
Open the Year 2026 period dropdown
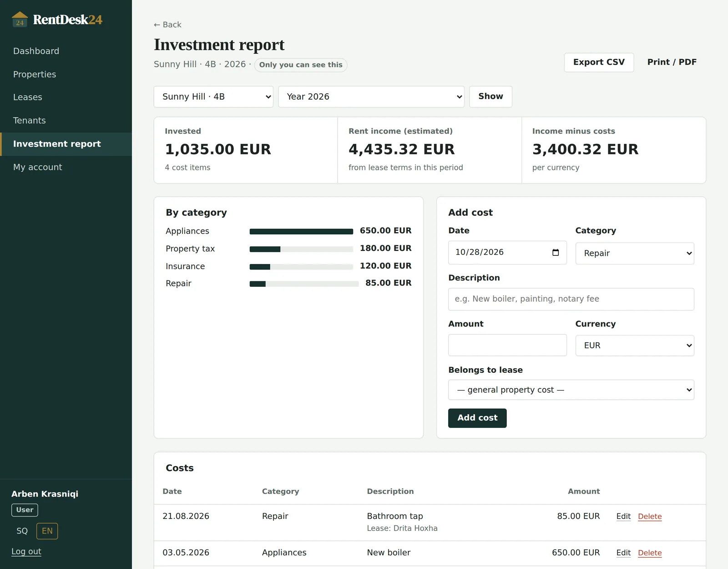371,97
